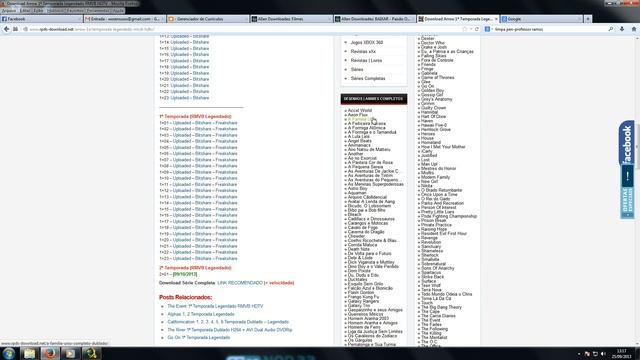Open Grey's Anatomy series link
The image size is (640, 360).
(437, 99)
